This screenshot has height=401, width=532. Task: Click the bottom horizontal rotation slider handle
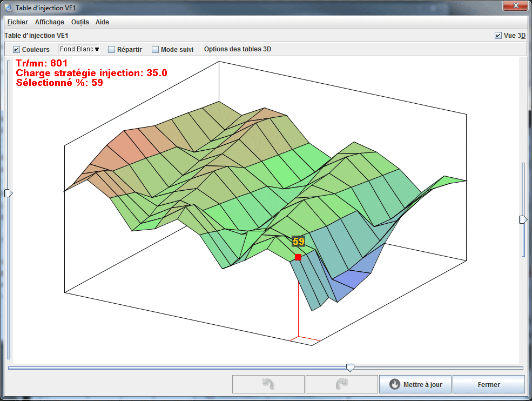pyautogui.click(x=350, y=367)
